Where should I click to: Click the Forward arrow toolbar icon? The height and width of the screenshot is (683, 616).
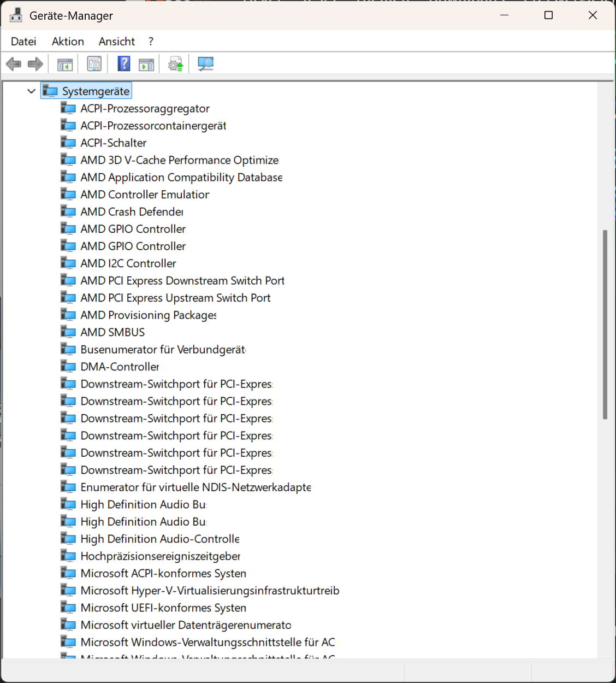(35, 64)
